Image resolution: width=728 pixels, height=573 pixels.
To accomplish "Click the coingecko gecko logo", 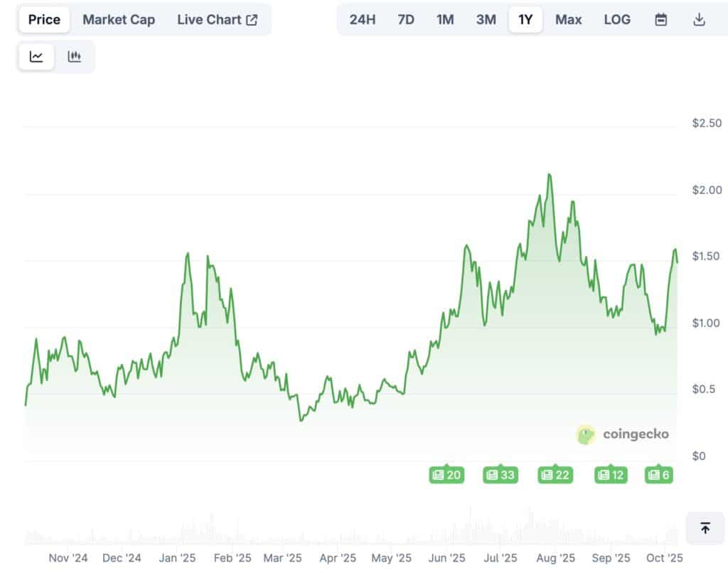I will [x=584, y=434].
